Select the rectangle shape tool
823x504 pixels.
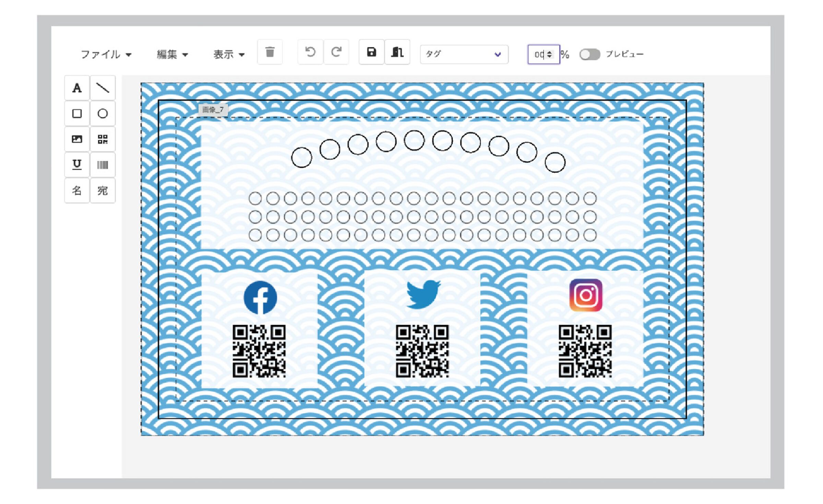pyautogui.click(x=77, y=113)
